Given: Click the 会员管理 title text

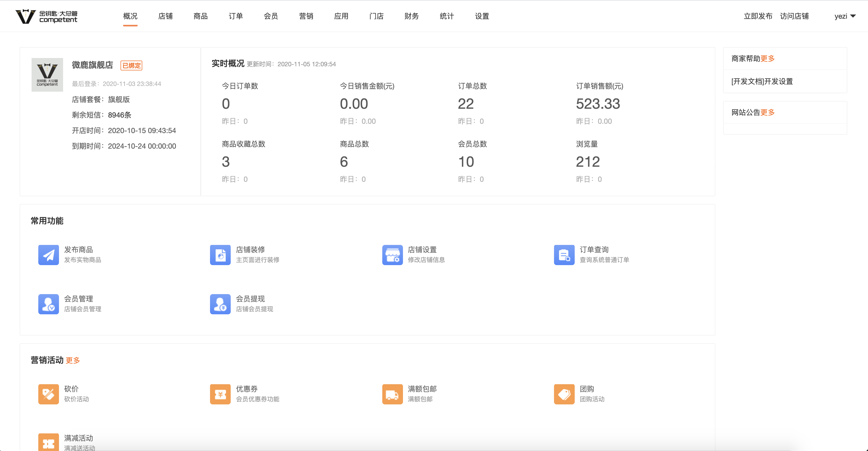Looking at the screenshot, I should (79, 299).
